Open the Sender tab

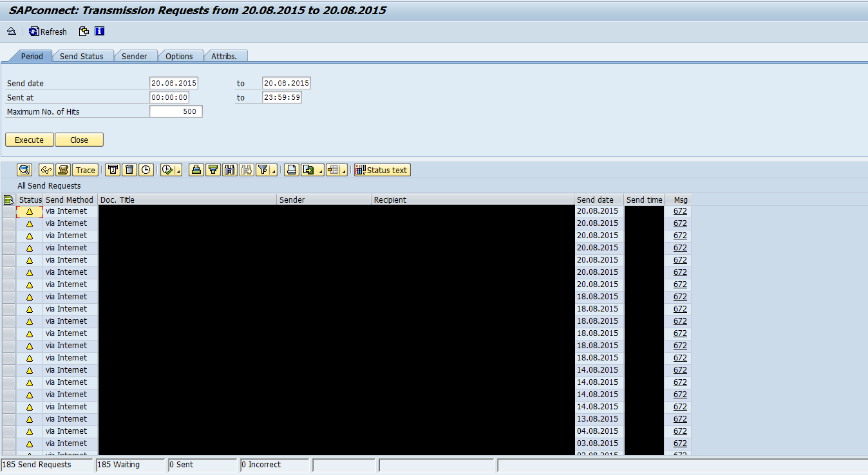[135, 56]
